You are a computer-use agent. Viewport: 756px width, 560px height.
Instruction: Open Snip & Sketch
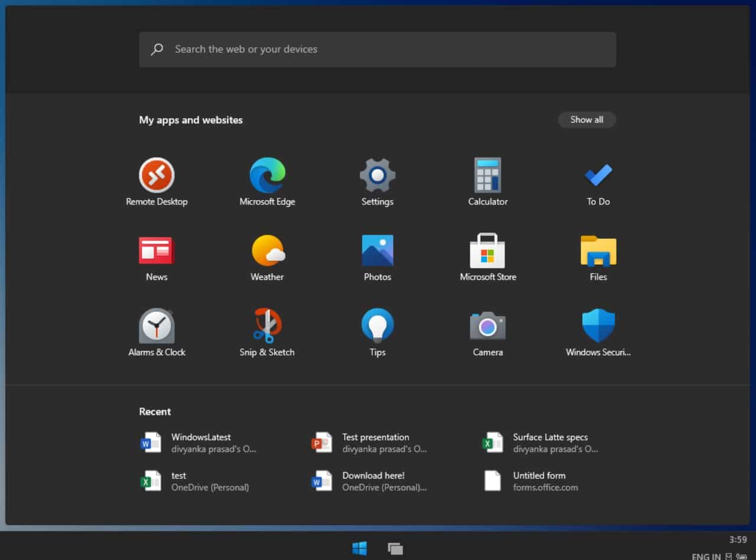267,333
